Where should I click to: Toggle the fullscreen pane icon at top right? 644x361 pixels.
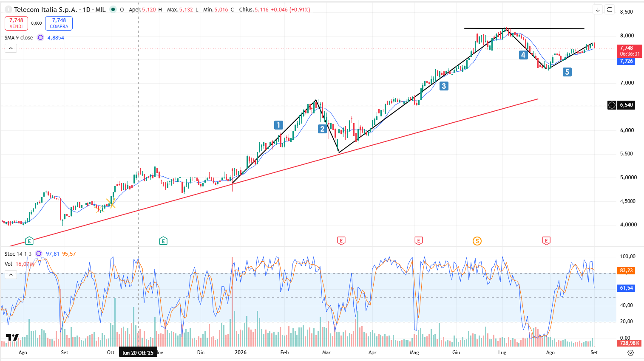click(610, 9)
